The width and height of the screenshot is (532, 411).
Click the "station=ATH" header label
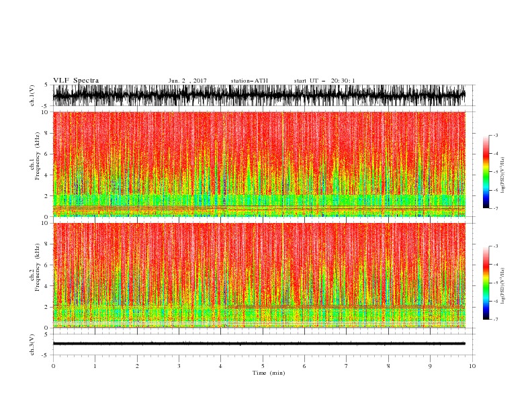tap(249, 81)
